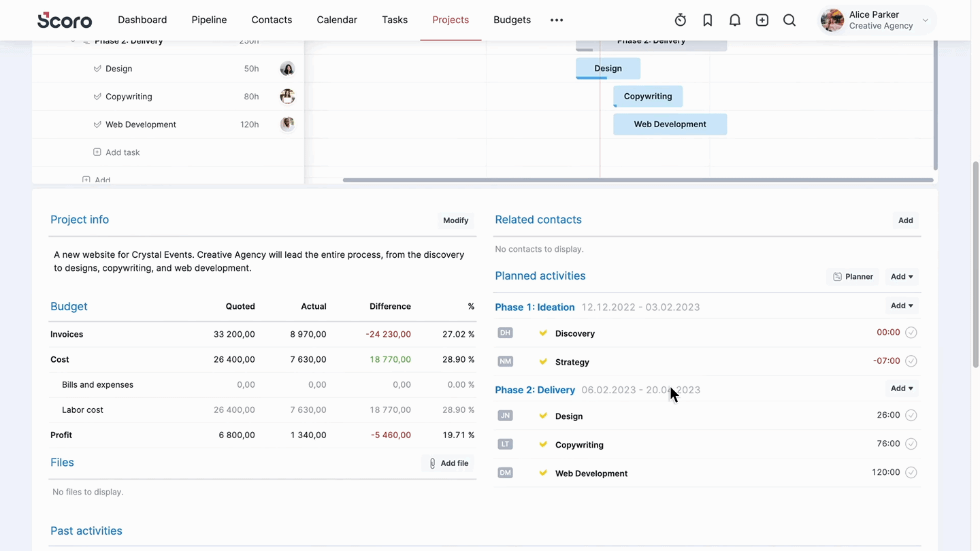Open the Phase 2: Delivery Add dropdown
This screenshot has width=980, height=551.
tap(902, 388)
